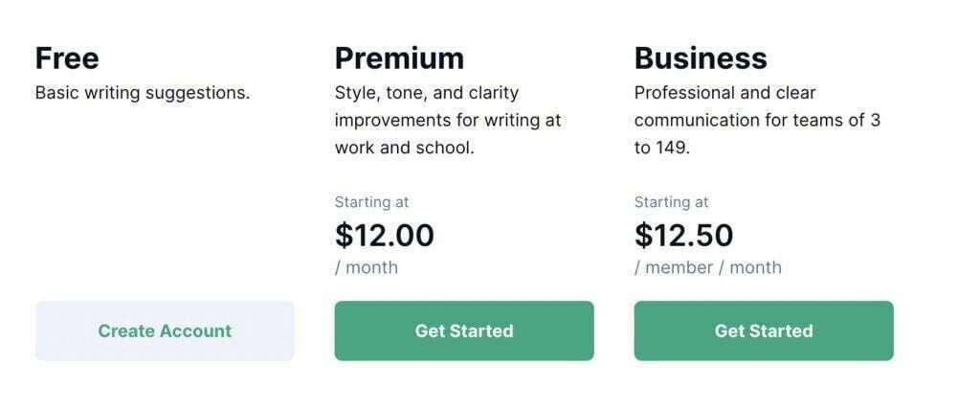Viewport: 980px width, 412px height.
Task: Click 'Starting at' label above $12.00
Action: click(372, 202)
